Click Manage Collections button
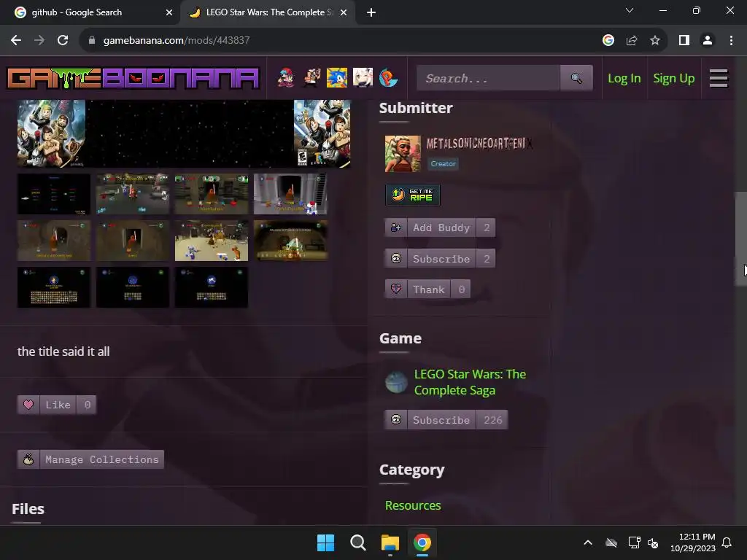This screenshot has width=747, height=560. (x=90, y=459)
